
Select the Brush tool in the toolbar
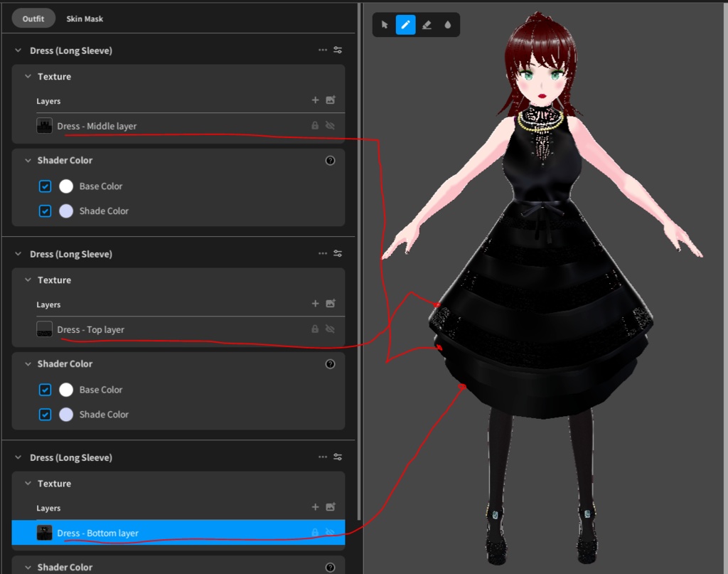tap(405, 24)
